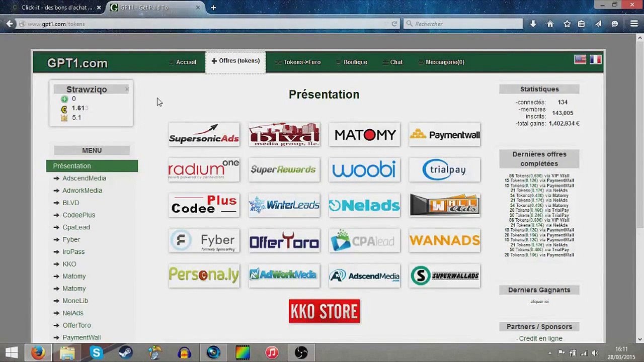This screenshot has width=644, height=362.
Task: Open the Windows Start button
Action: [11, 352]
